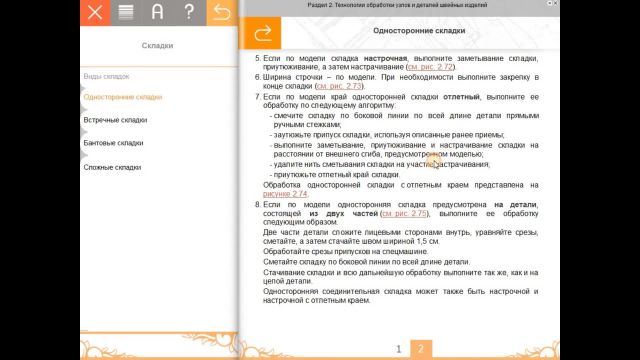
Task: Open the font size 'A' icon
Action: pyautogui.click(x=158, y=13)
